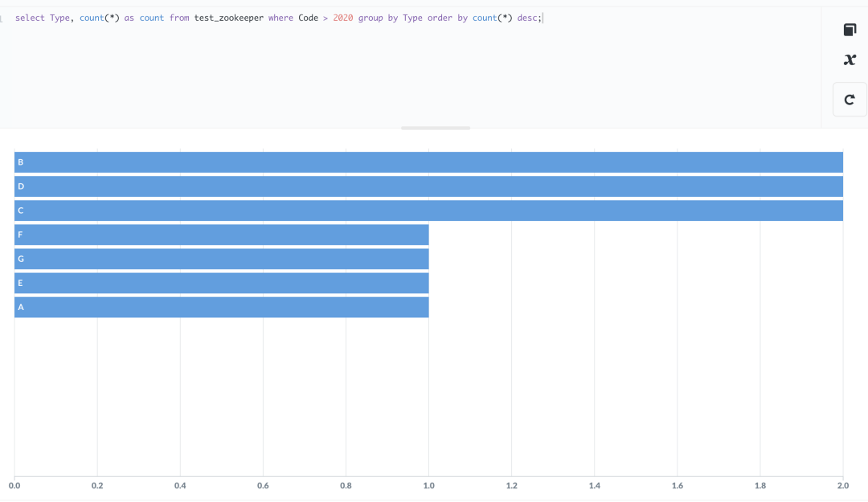Viewport: 868px width, 502px height.
Task: Click the 'select' keyword in the query
Action: click(x=30, y=18)
